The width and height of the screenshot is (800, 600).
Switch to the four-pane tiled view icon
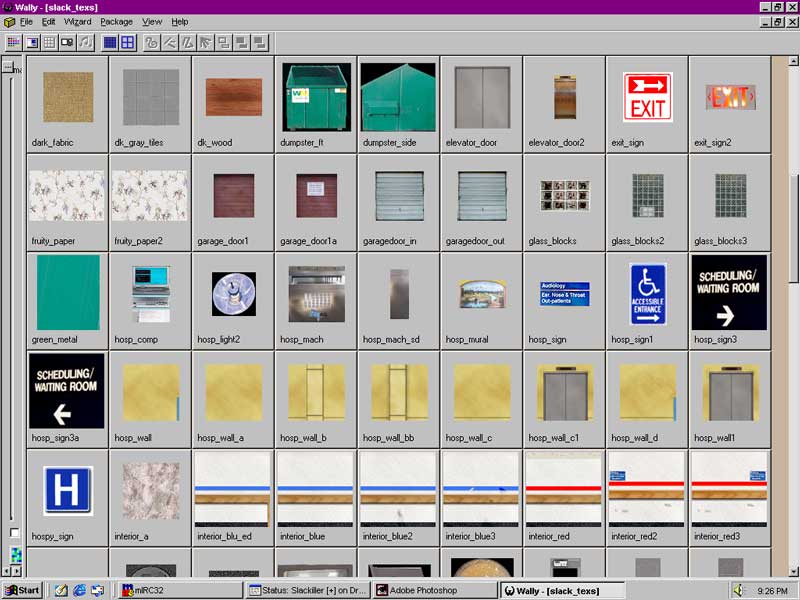(127, 42)
